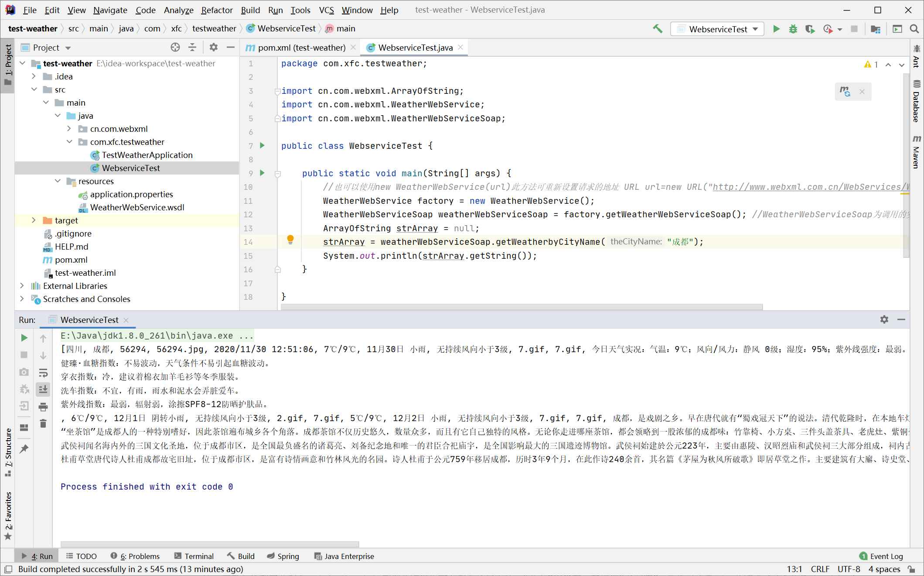Open the WebserviceTest run configuration dropdown
Screen dimensions: 924x576
pos(717,29)
